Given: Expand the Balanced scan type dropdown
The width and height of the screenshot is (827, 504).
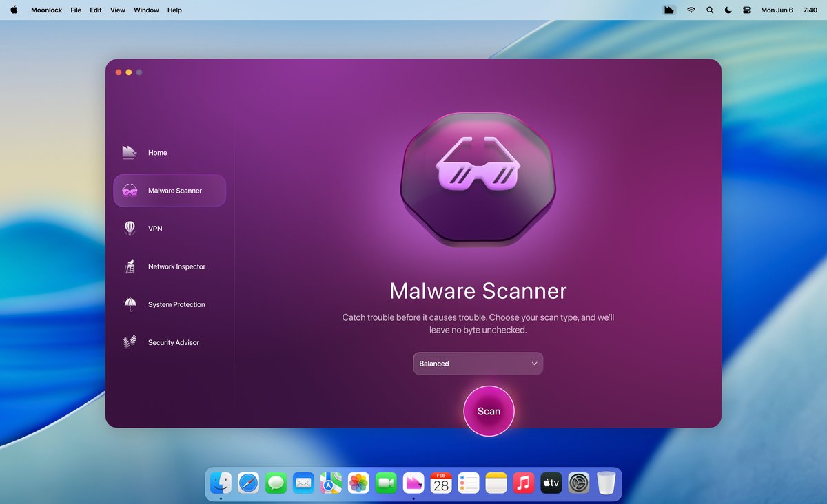Looking at the screenshot, I should [x=478, y=364].
